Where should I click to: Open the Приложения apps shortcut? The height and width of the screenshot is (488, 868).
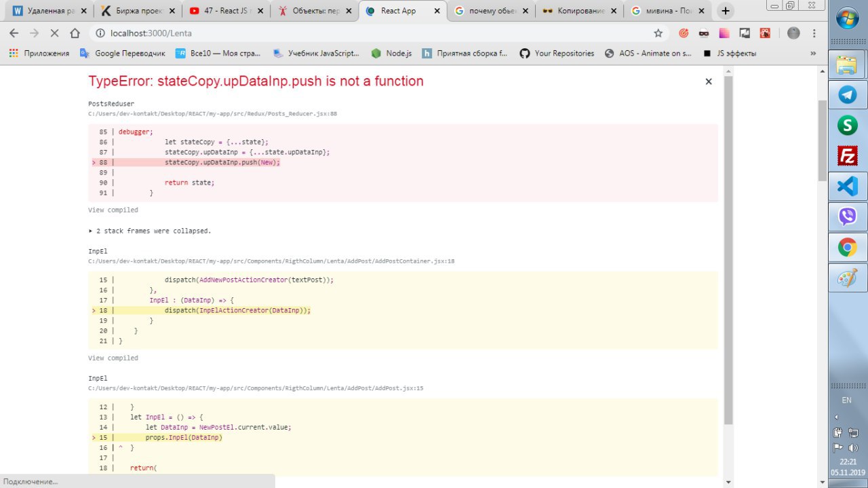point(39,53)
